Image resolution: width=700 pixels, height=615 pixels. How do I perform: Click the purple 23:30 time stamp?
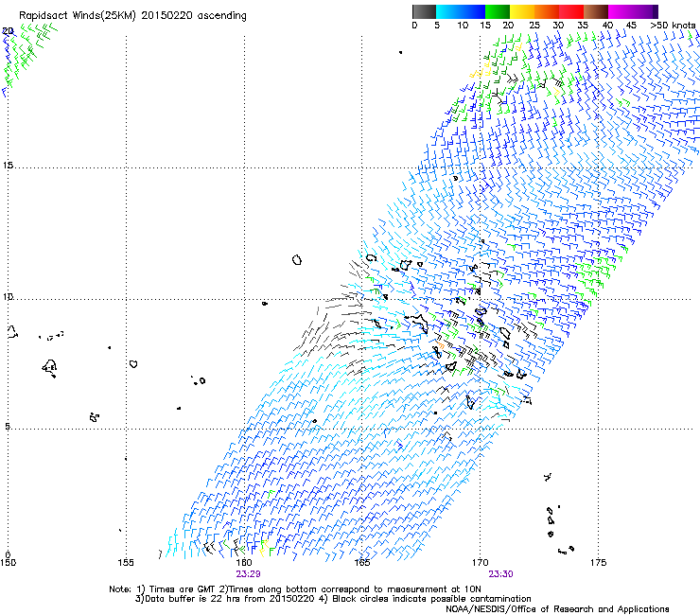coord(500,574)
